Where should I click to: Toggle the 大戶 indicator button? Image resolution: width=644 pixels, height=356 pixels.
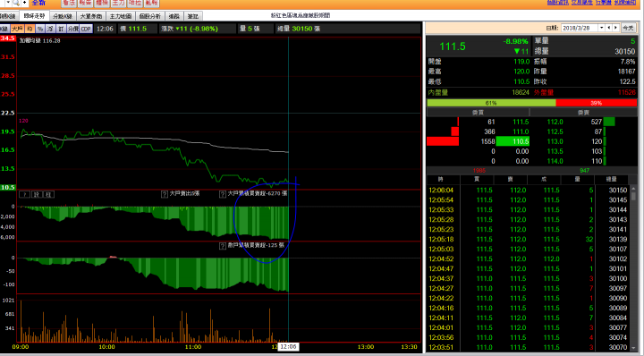(17, 29)
